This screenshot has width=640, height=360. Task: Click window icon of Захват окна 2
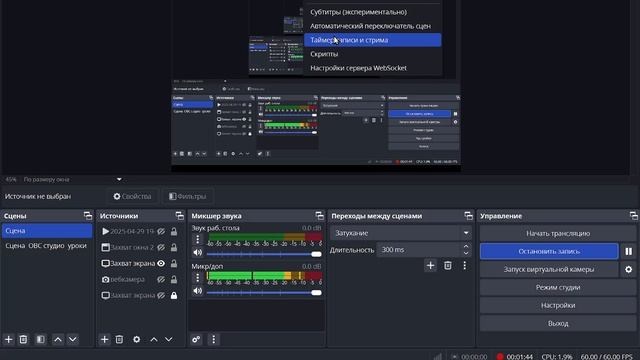[x=105, y=247]
